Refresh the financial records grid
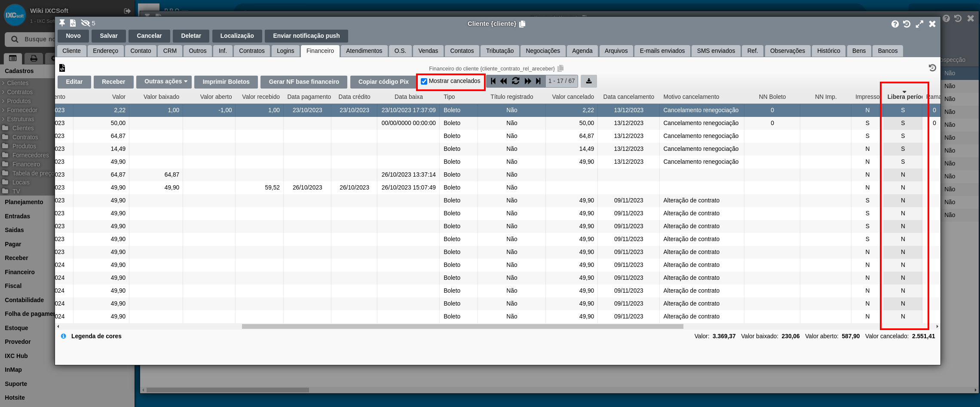 coord(515,81)
